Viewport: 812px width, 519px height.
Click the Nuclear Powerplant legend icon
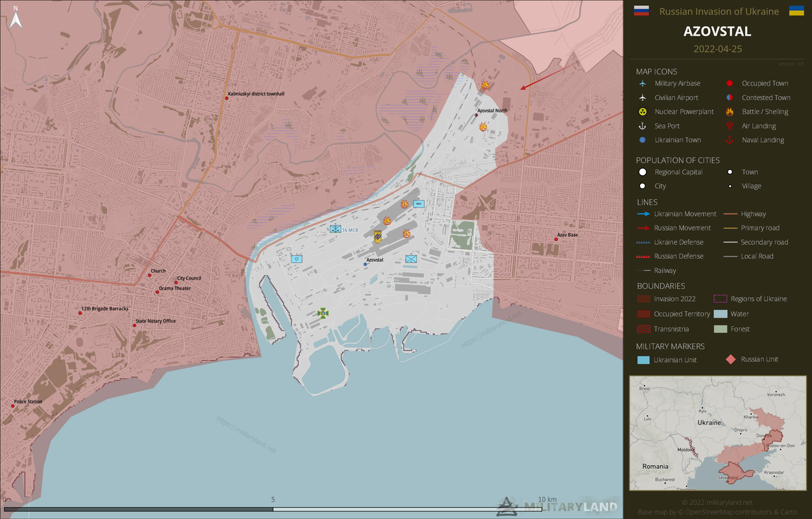coord(643,112)
